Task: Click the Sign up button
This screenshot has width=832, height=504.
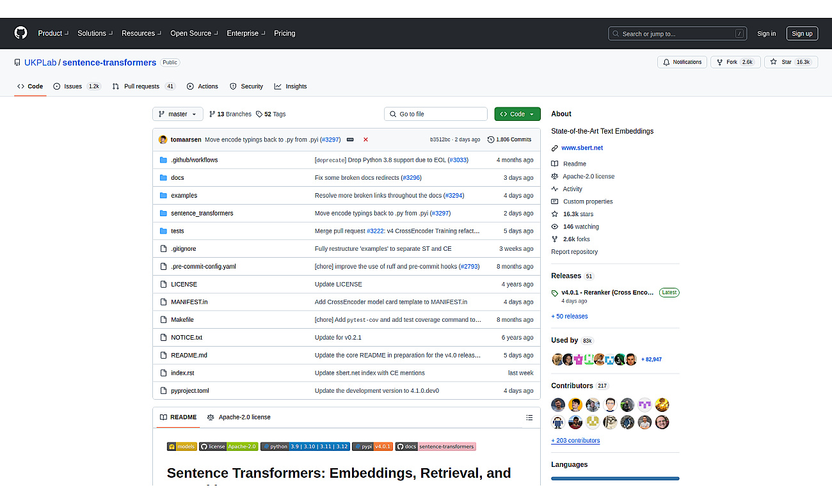Action: coord(802,34)
